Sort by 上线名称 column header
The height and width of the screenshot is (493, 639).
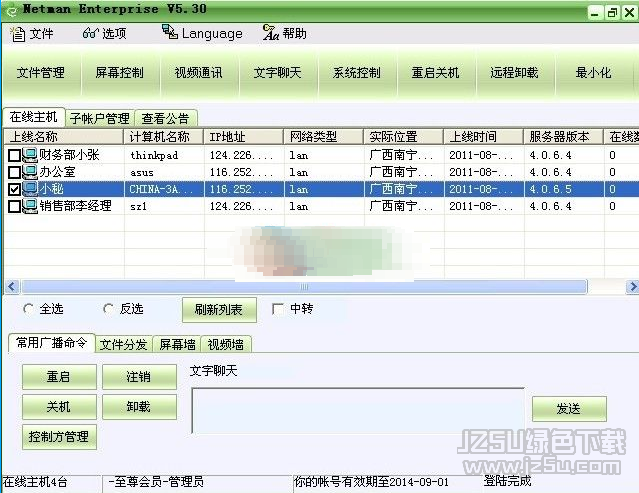pos(64,136)
